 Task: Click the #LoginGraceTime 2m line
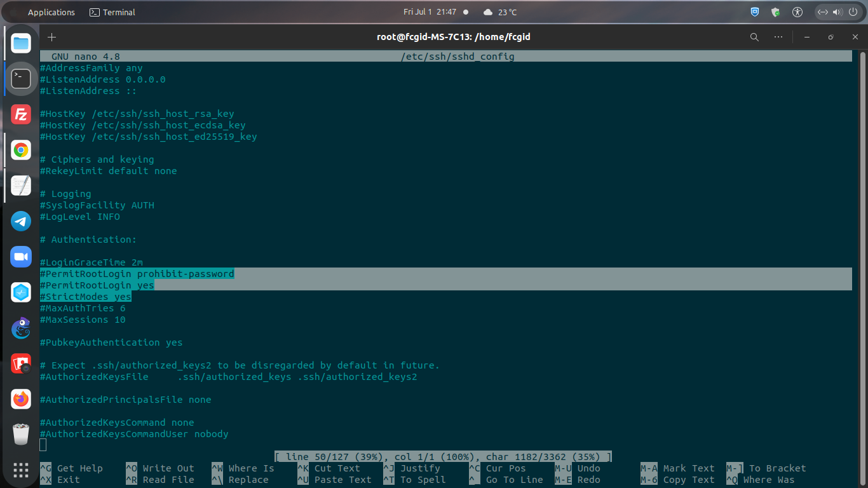[x=92, y=262]
